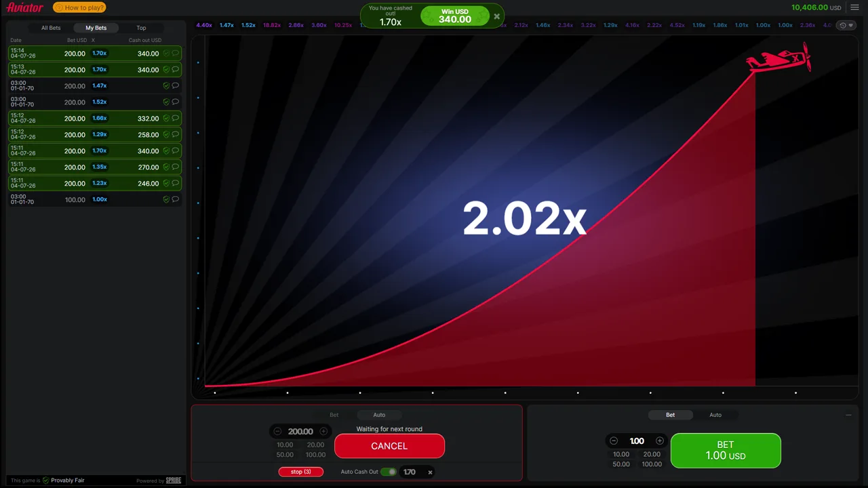
Task: Choose 50.00 quick amount beside green BET button
Action: 621,464
